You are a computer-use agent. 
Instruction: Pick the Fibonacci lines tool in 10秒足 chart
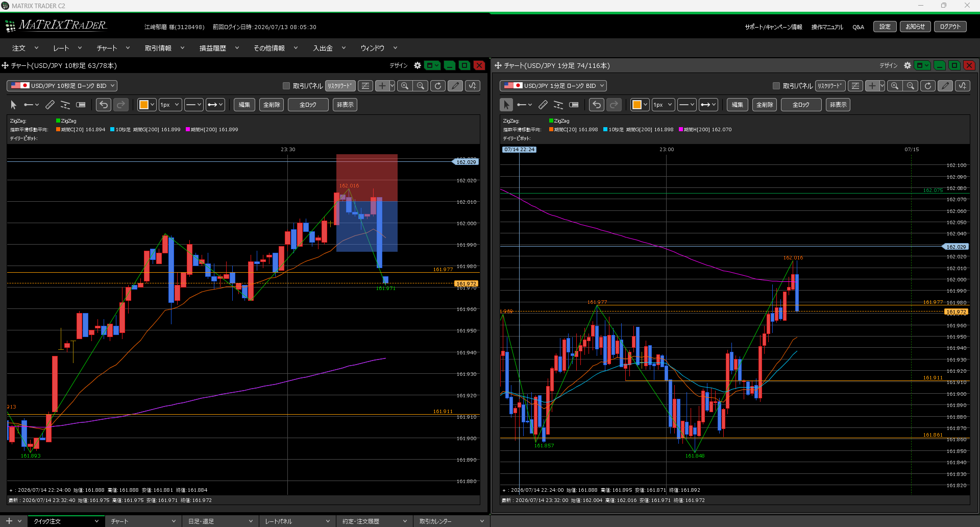click(x=65, y=105)
